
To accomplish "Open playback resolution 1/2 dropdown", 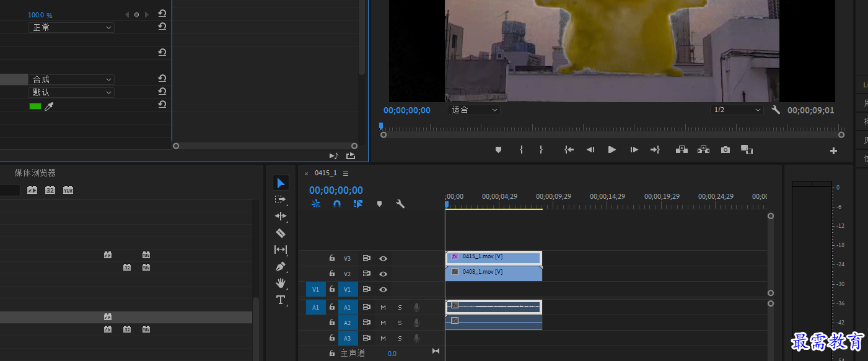I will click(737, 110).
